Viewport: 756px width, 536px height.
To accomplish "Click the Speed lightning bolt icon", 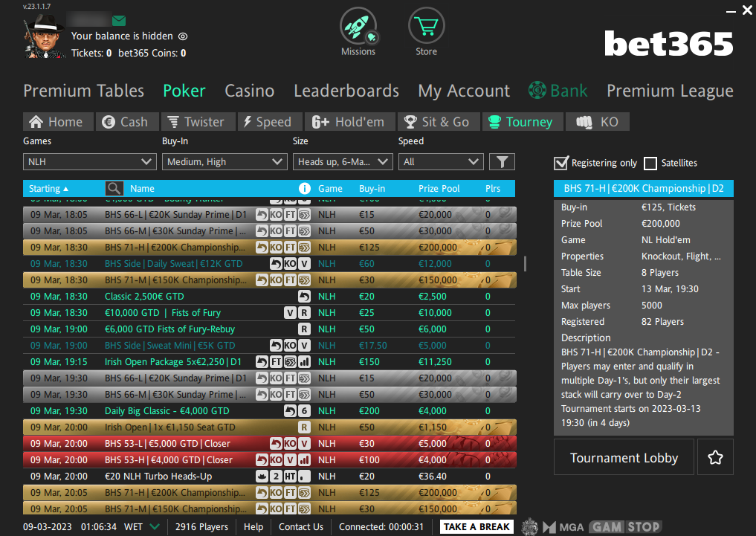I will tap(248, 122).
